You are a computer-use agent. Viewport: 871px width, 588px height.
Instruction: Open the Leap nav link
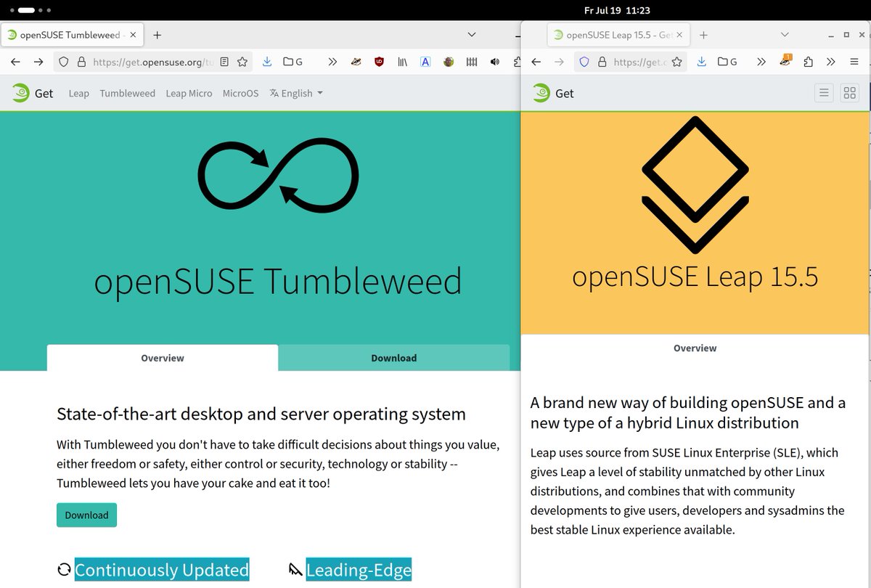click(79, 93)
